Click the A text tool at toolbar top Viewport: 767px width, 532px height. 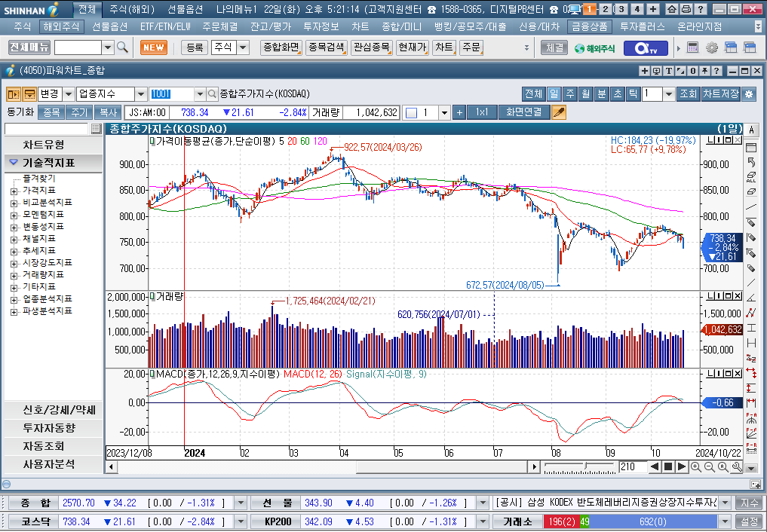pos(751,130)
